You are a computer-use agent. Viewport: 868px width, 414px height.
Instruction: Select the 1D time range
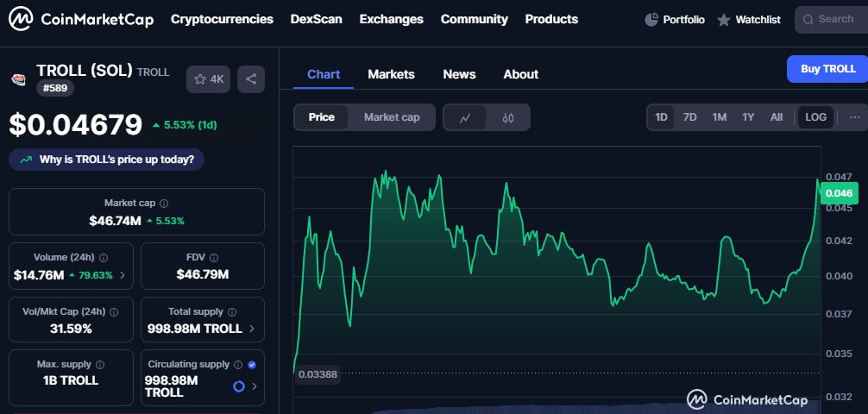661,117
